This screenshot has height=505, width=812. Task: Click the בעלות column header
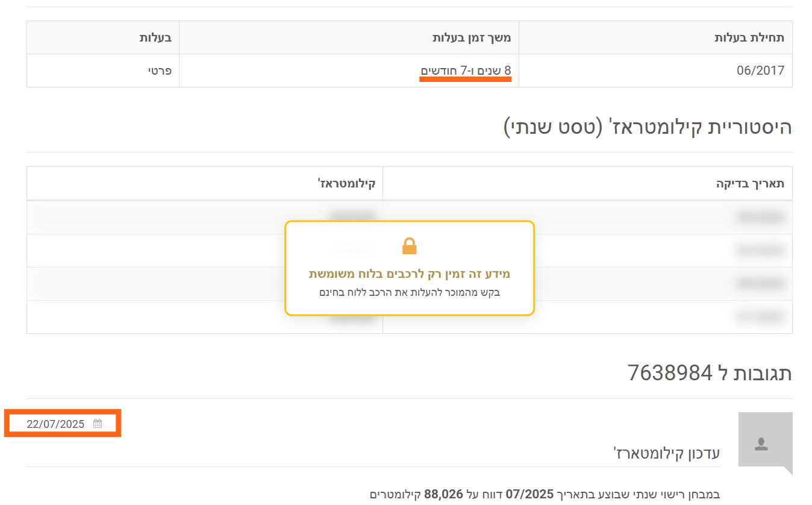click(156, 37)
